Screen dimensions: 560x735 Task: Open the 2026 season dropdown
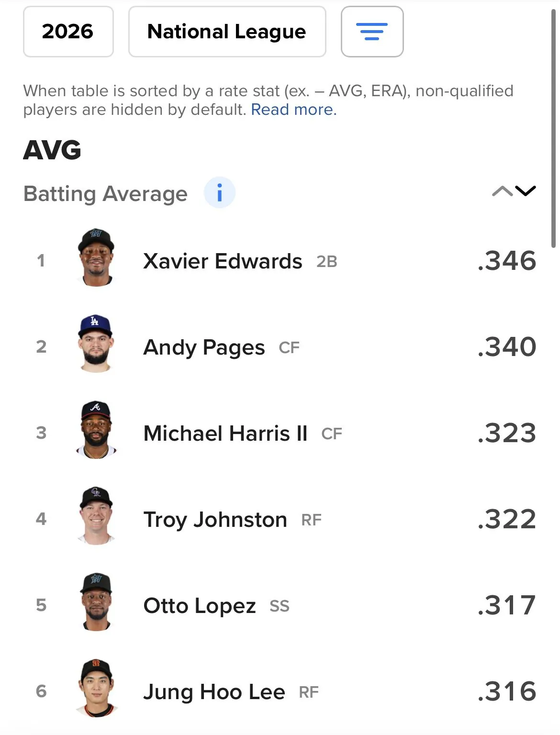68,32
